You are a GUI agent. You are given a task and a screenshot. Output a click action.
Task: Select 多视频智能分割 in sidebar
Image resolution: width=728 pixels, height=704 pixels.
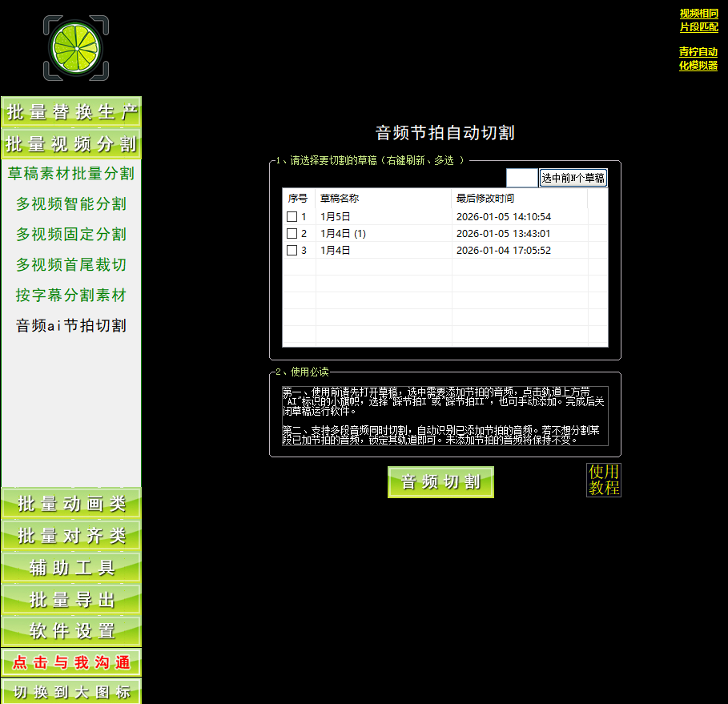71,204
